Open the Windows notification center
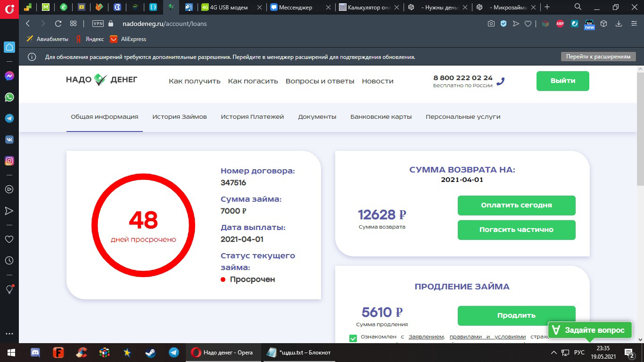 [x=629, y=353]
